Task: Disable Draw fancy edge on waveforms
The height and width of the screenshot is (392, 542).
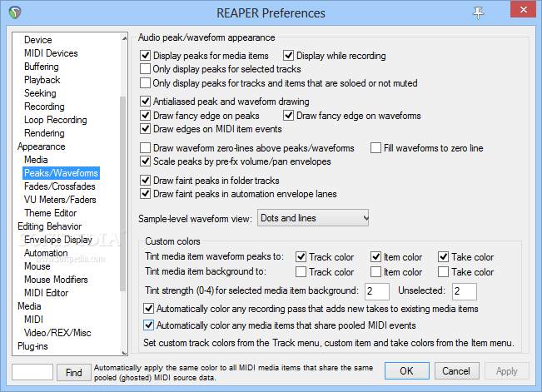Action: coord(288,115)
